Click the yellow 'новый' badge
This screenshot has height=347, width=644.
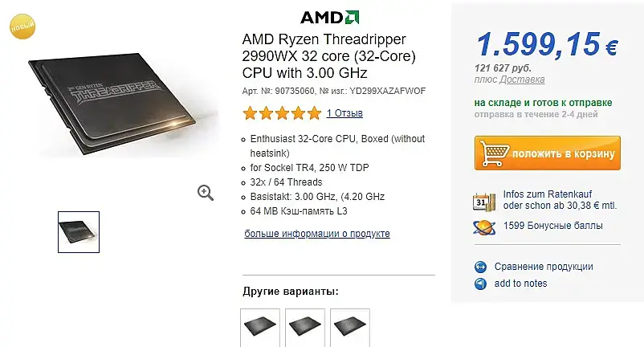tap(22, 25)
